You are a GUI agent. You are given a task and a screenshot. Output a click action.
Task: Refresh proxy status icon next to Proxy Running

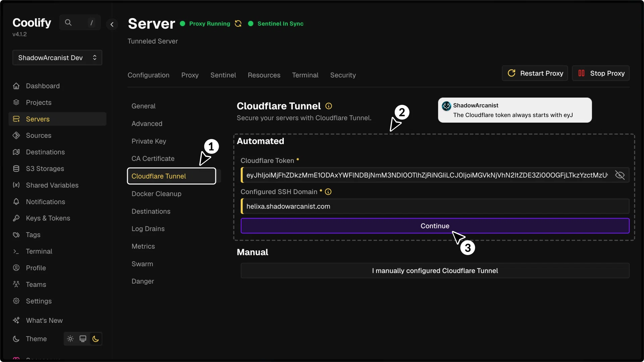[238, 23]
